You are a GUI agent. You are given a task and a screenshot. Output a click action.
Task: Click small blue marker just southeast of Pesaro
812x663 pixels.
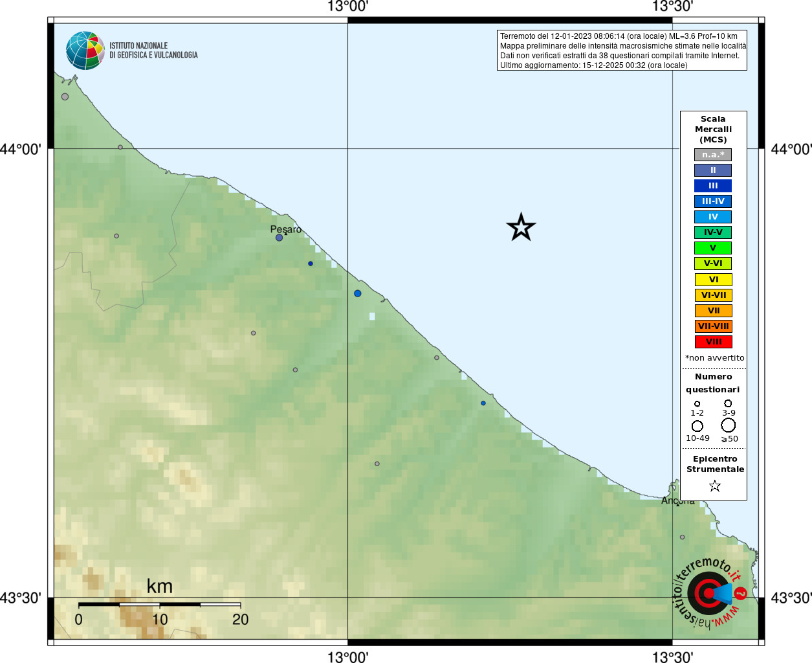click(x=311, y=264)
